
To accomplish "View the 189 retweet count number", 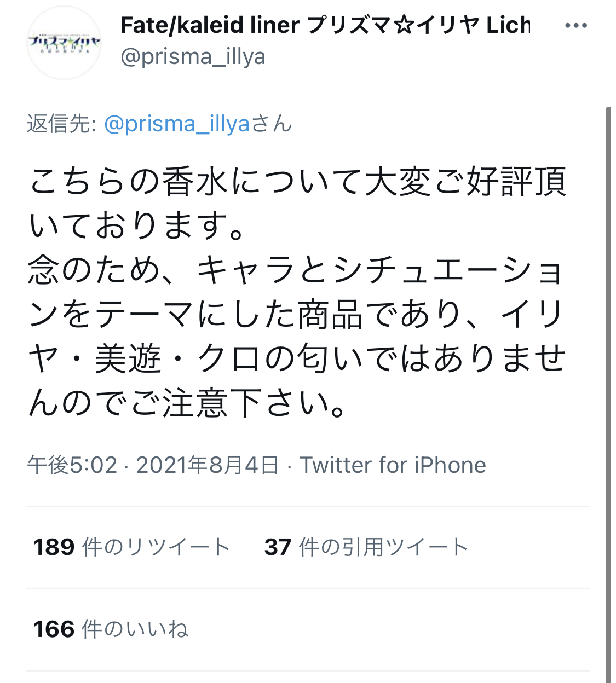I will pyautogui.click(x=54, y=547).
